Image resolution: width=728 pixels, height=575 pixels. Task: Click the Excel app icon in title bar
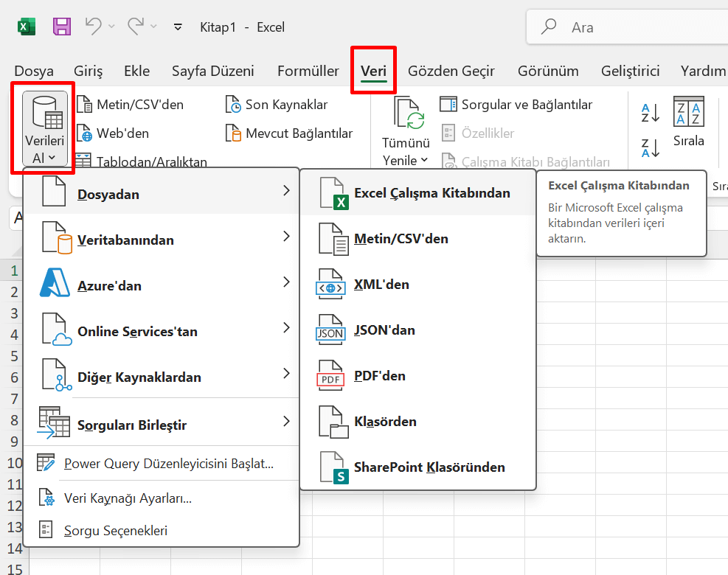27,27
